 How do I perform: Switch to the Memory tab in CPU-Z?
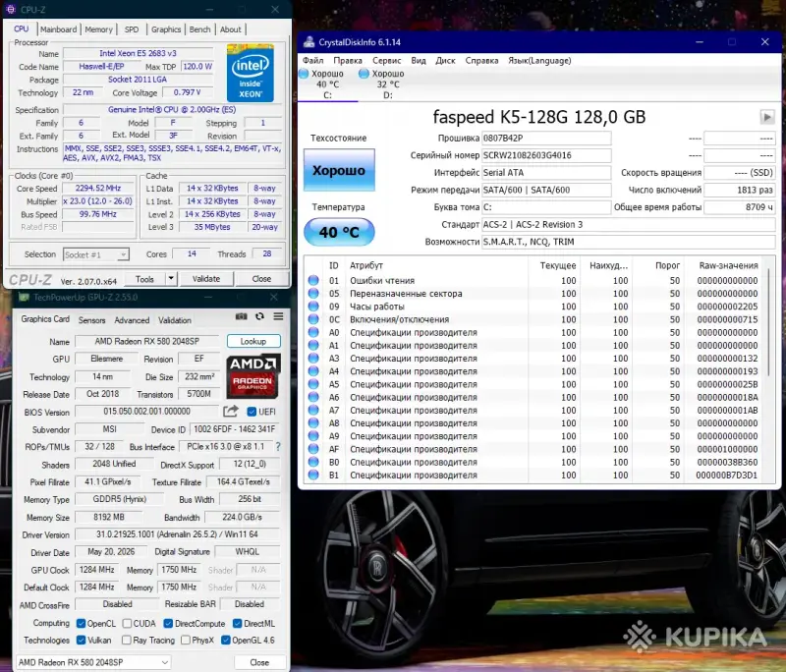click(99, 29)
